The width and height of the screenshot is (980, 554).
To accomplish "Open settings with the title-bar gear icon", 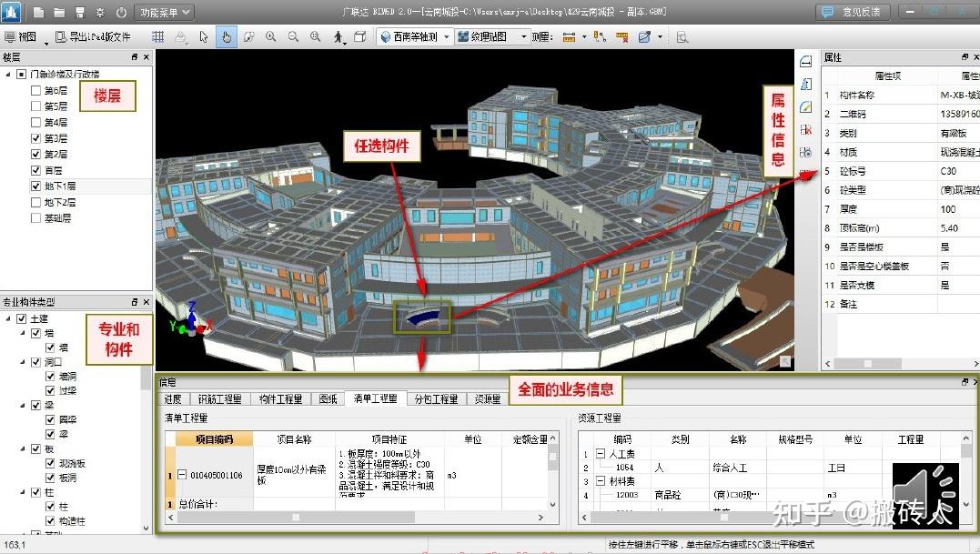I will (101, 13).
